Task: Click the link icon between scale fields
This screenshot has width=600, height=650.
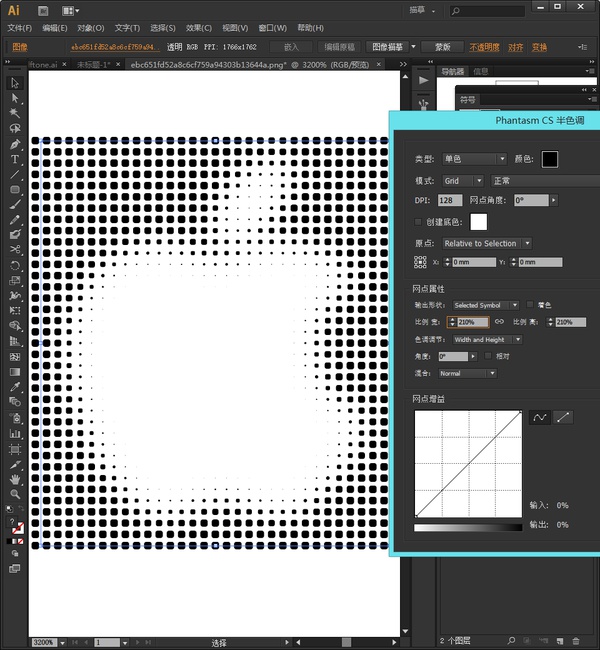Action: point(499,322)
